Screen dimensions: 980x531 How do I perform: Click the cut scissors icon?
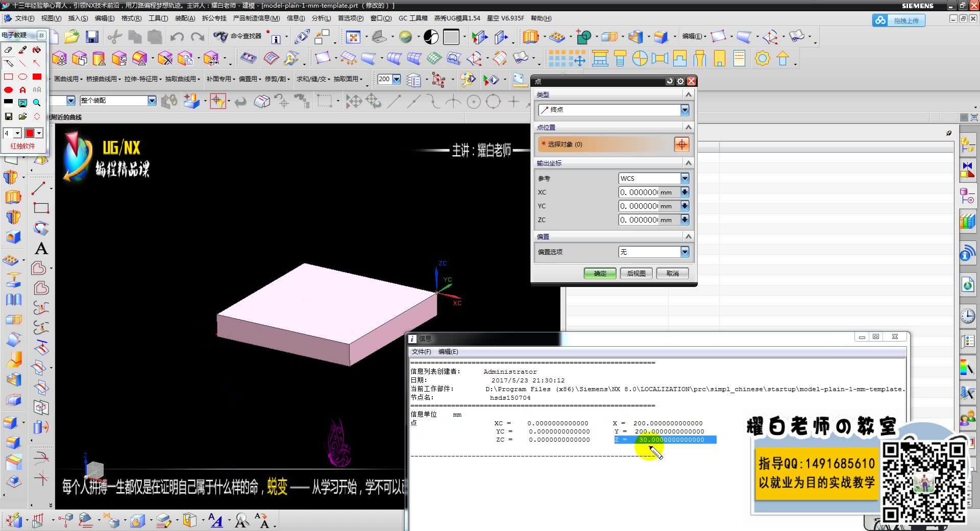(115, 37)
